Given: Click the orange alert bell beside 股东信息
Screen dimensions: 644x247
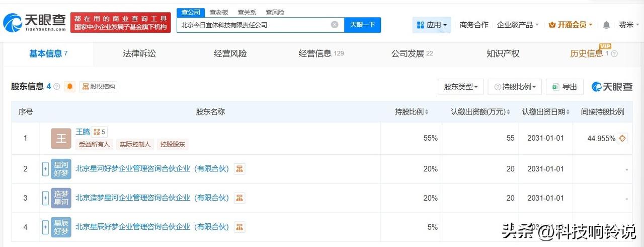Looking at the screenshot, I should click(70, 87).
